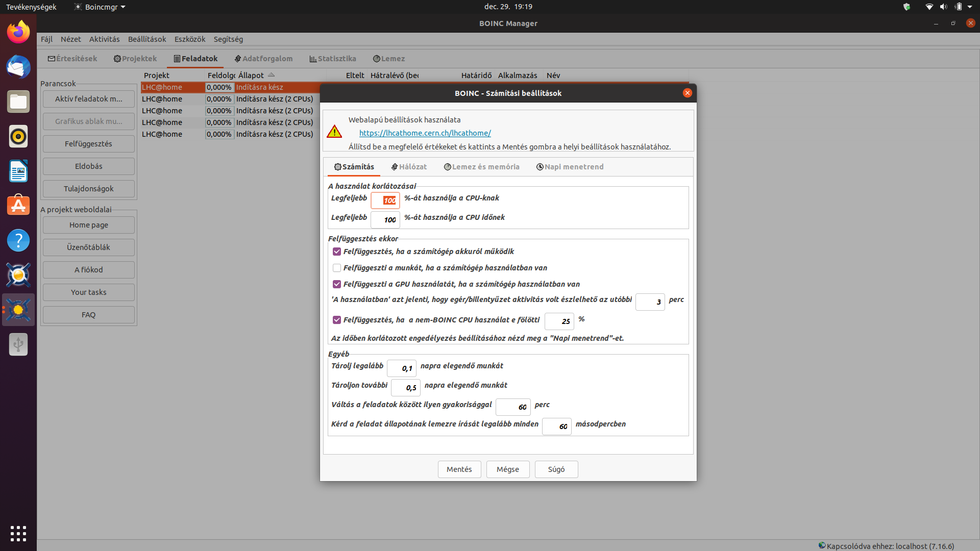
Task: Open the Help question-mark dock icon
Action: (x=18, y=240)
